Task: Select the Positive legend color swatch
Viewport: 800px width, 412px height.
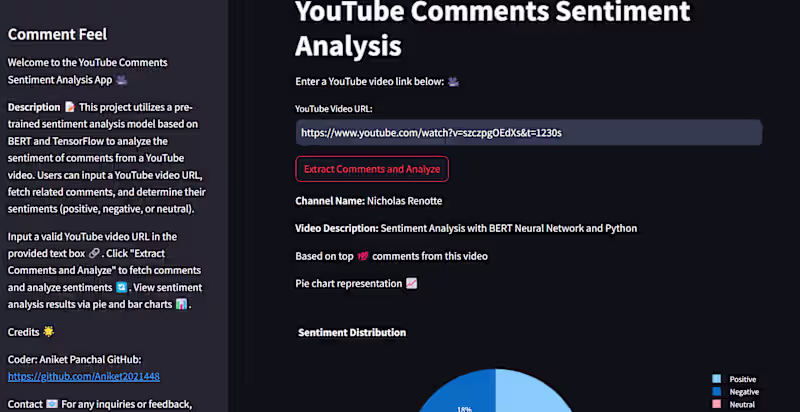Action: coord(716,379)
